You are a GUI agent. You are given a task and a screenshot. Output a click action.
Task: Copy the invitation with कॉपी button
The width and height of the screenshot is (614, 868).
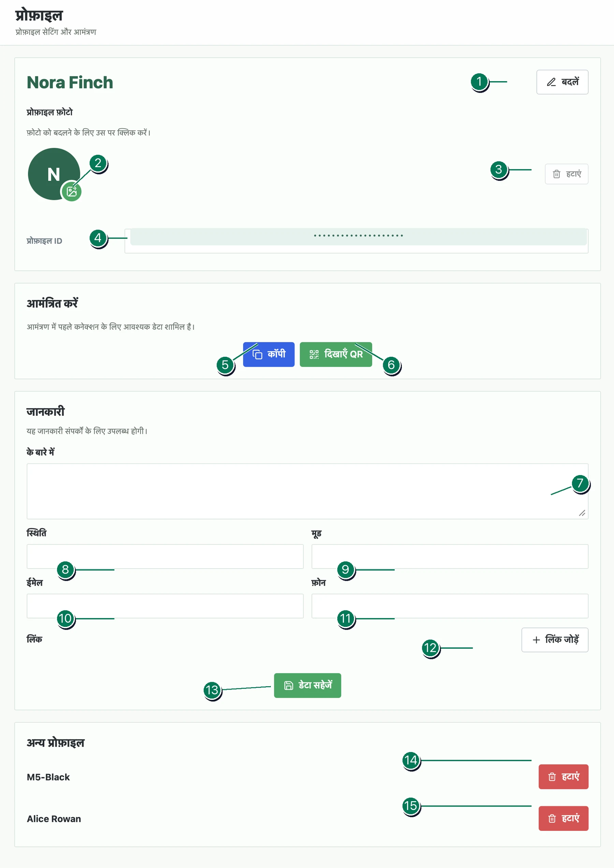tap(268, 354)
